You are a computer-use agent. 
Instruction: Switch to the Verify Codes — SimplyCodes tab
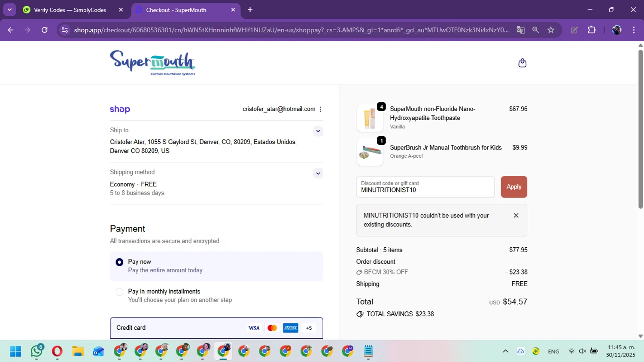tap(70, 10)
